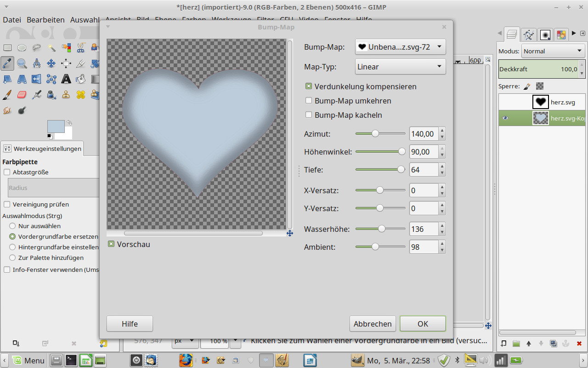588x368 pixels.
Task: Create a new layer group
Action: [x=516, y=343]
